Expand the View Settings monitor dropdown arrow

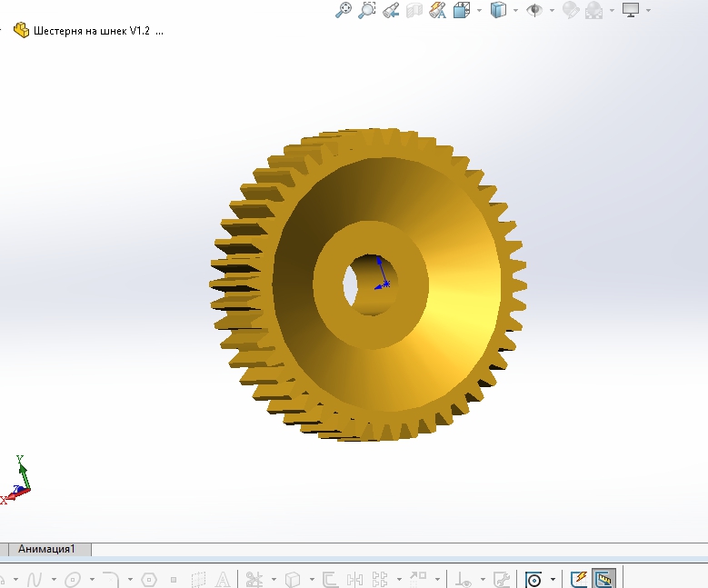pos(648,11)
